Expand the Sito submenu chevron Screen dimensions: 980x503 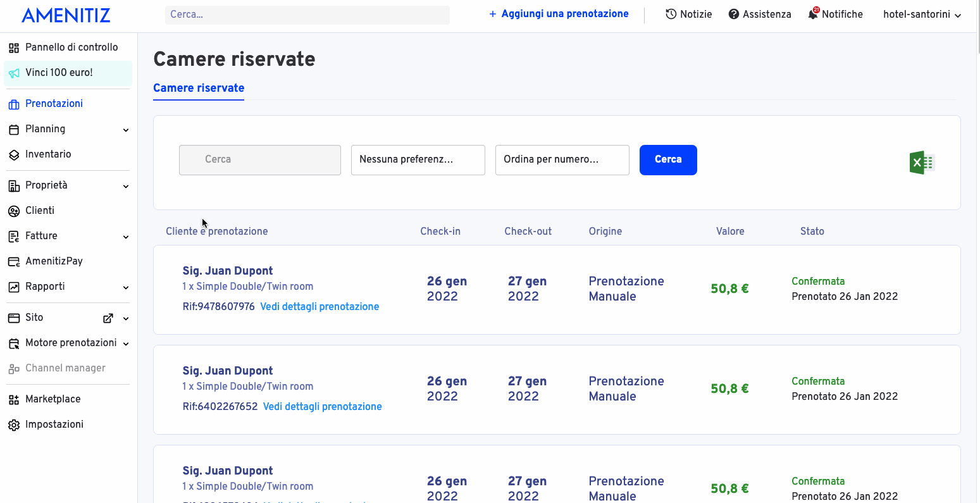[x=126, y=318]
